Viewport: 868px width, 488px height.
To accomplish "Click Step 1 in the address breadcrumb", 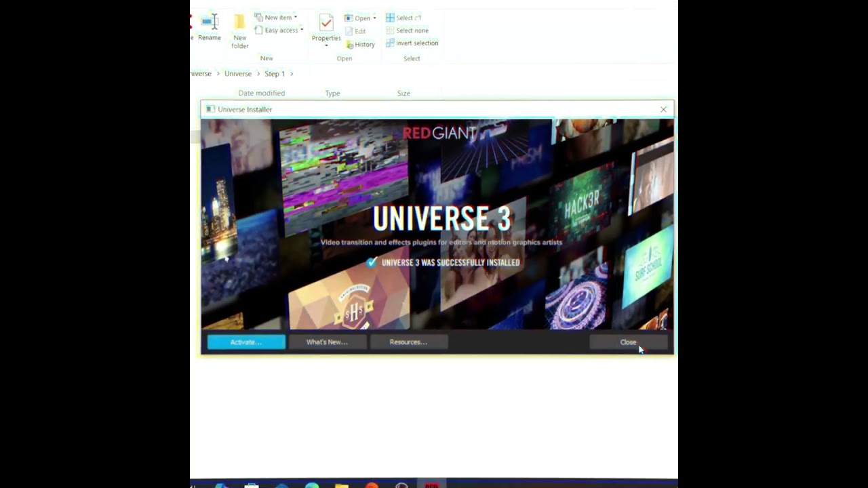I will [275, 73].
